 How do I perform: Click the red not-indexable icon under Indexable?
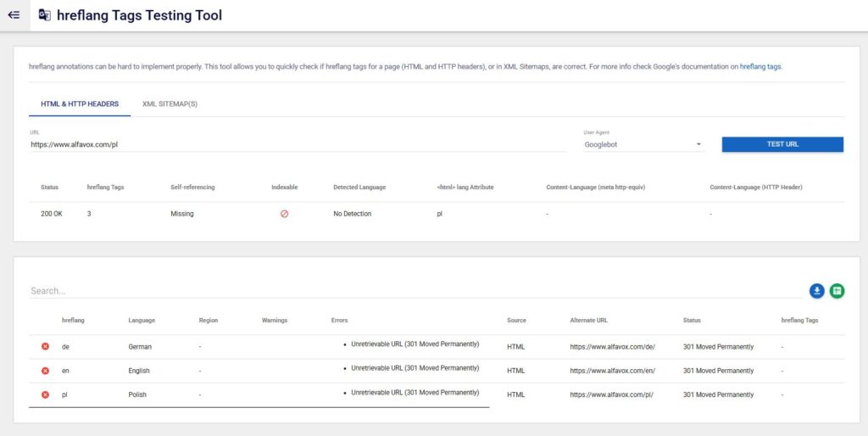tap(284, 214)
